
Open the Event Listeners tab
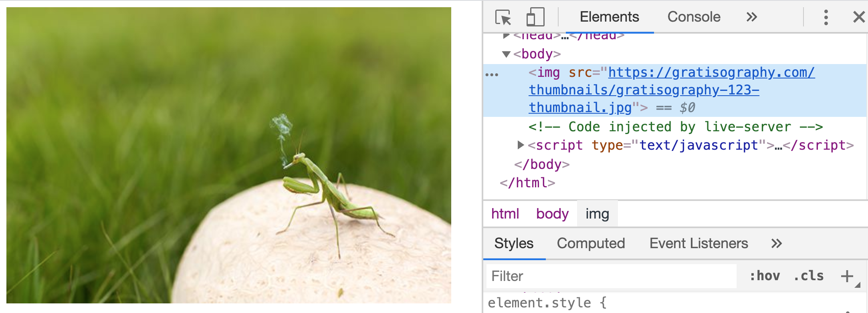point(698,243)
